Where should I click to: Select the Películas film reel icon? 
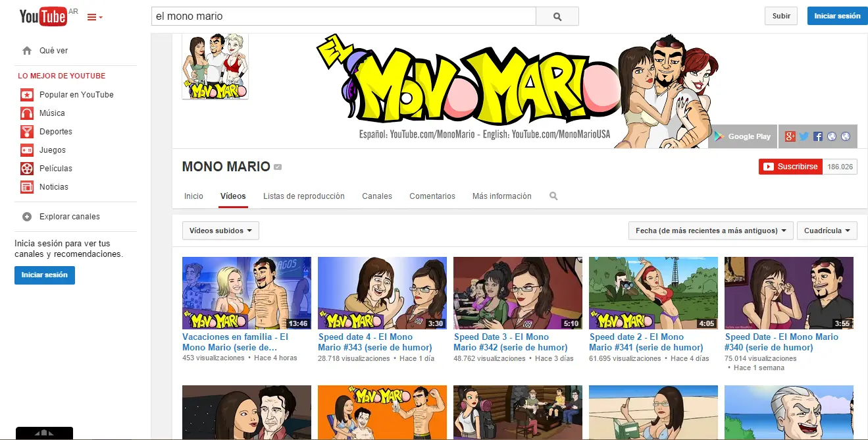pos(27,169)
